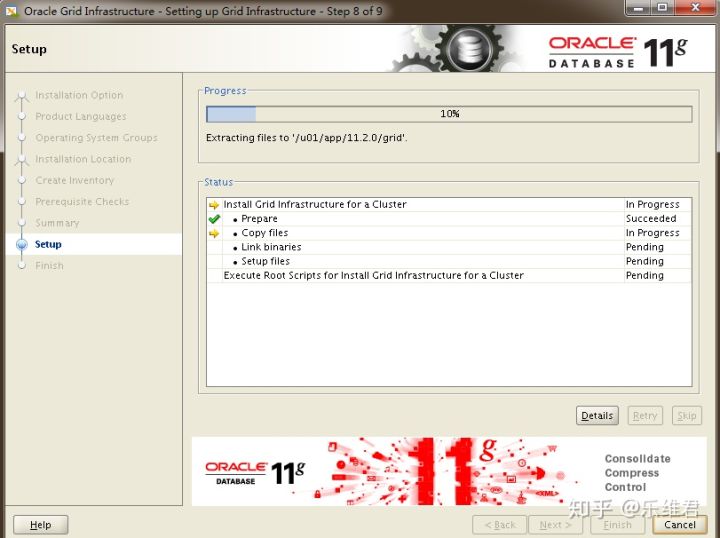Close the Oracle installer window
The height and width of the screenshot is (538, 720).
pos(695,7)
